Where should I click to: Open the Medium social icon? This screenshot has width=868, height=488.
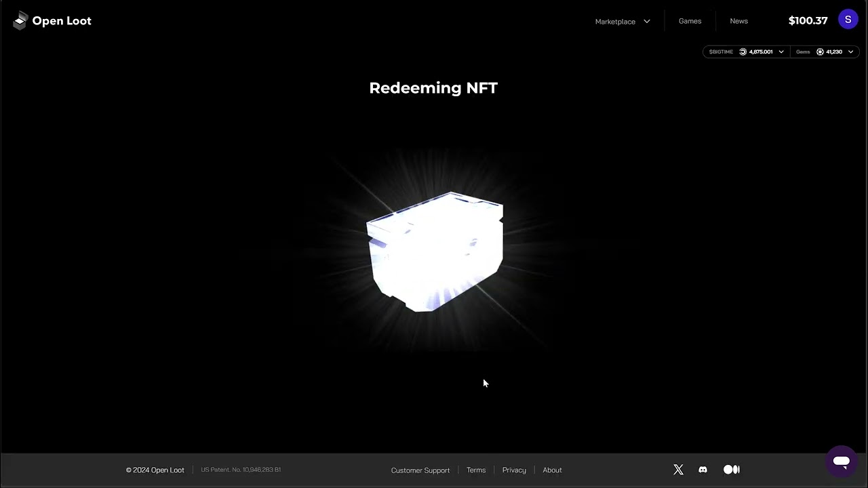click(x=731, y=470)
